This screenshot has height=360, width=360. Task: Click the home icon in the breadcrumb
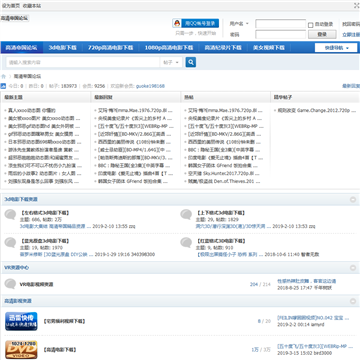(x=4, y=76)
